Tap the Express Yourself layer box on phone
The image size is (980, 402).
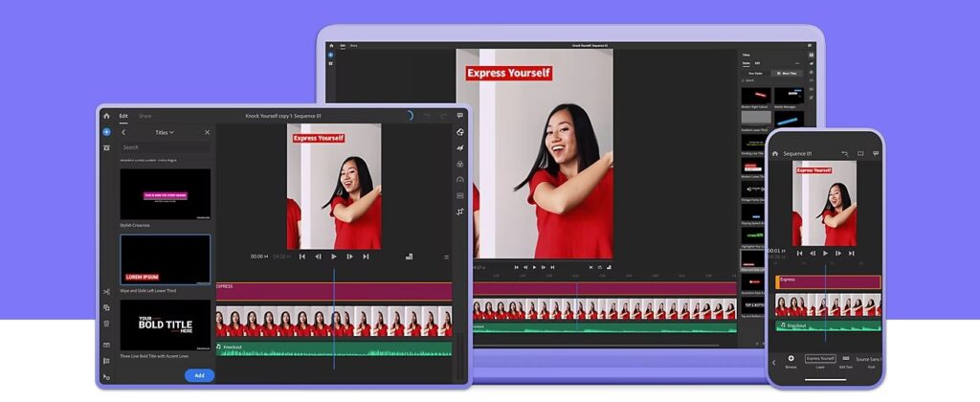tap(820, 359)
